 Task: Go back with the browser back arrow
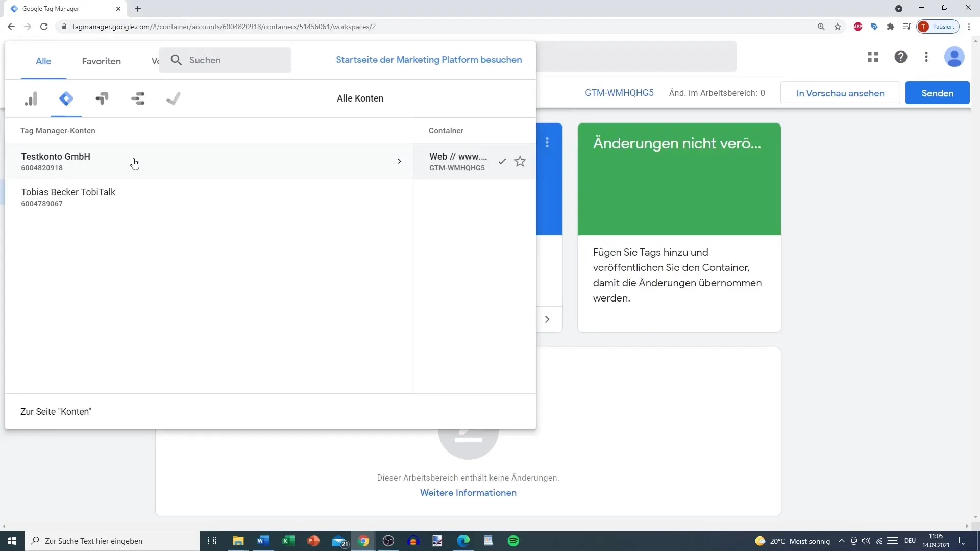click(x=11, y=27)
